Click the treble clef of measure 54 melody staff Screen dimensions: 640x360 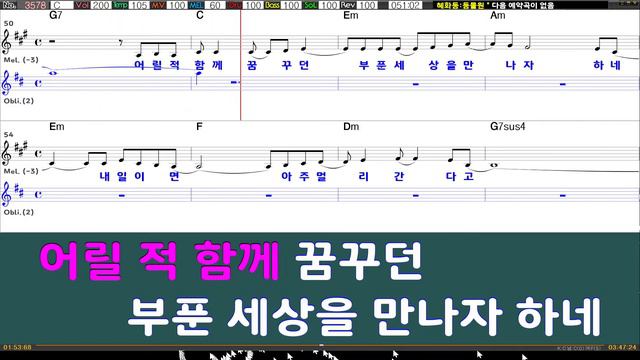point(6,154)
